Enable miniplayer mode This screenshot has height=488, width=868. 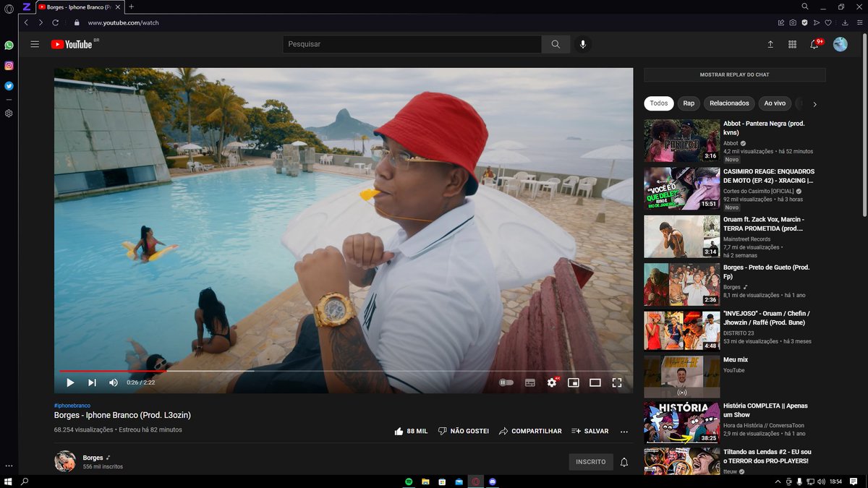click(574, 382)
